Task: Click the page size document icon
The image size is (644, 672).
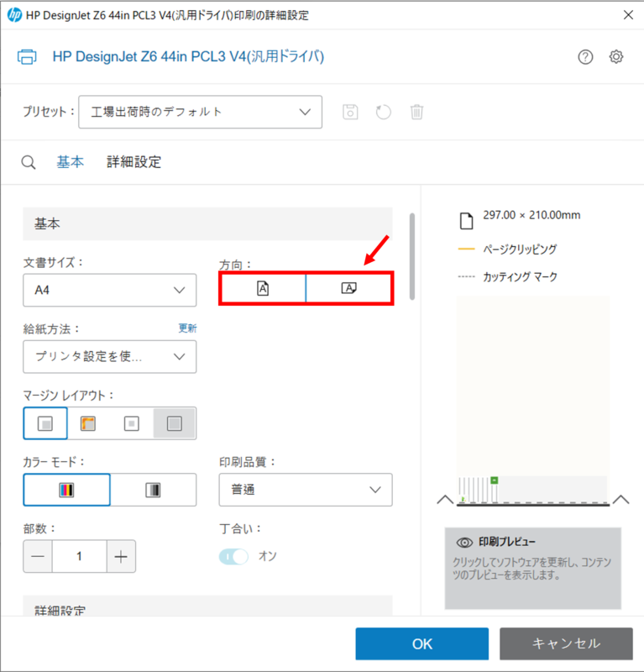Action: [x=466, y=221]
